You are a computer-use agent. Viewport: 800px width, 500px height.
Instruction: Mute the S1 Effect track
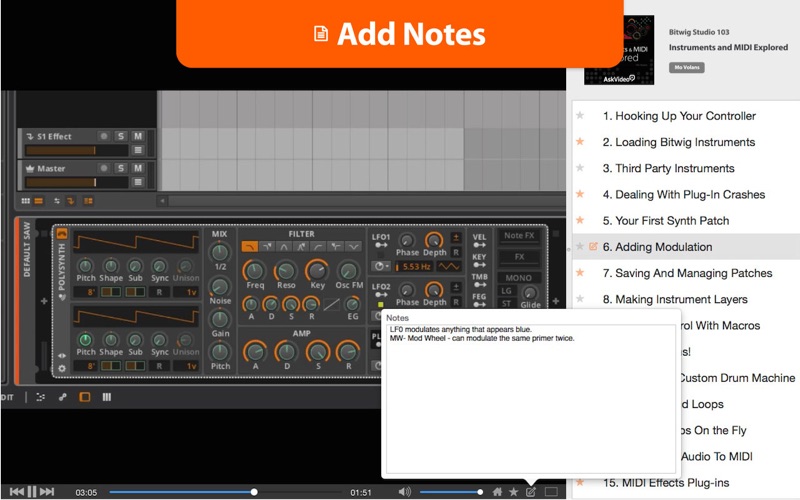click(x=138, y=136)
